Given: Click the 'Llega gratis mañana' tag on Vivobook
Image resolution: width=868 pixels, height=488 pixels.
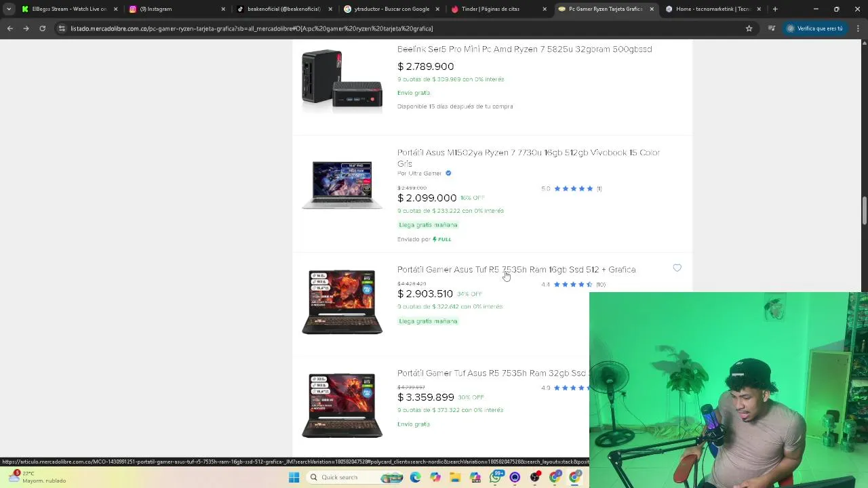Looking at the screenshot, I should (x=428, y=225).
